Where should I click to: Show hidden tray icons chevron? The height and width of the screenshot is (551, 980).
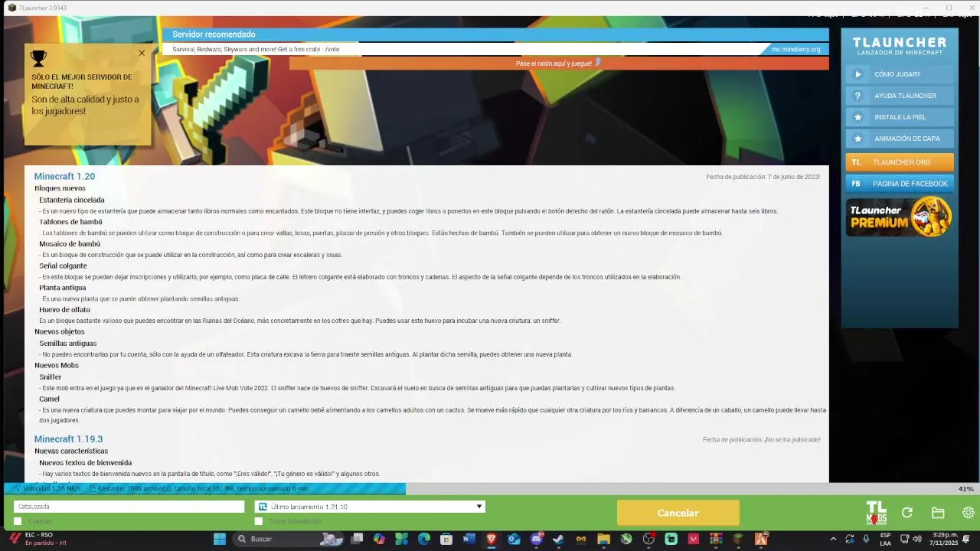[834, 539]
